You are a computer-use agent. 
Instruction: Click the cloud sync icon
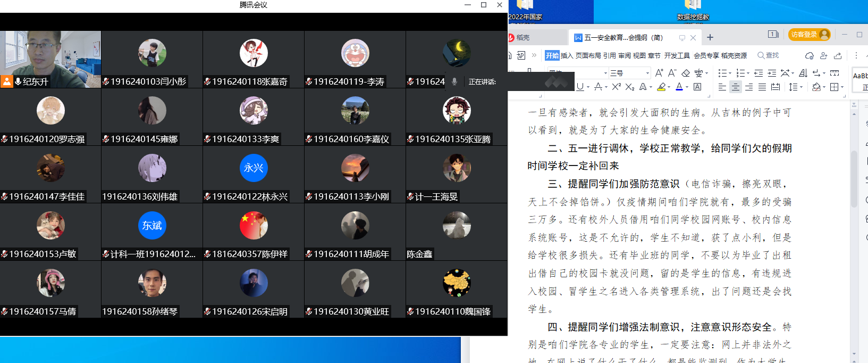tap(810, 55)
